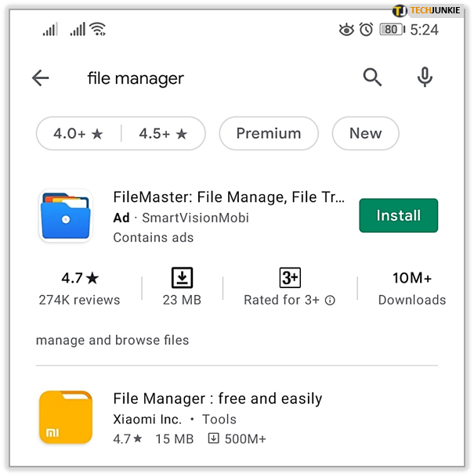
Task: Toggle the Premium filter chip
Action: coord(269,134)
